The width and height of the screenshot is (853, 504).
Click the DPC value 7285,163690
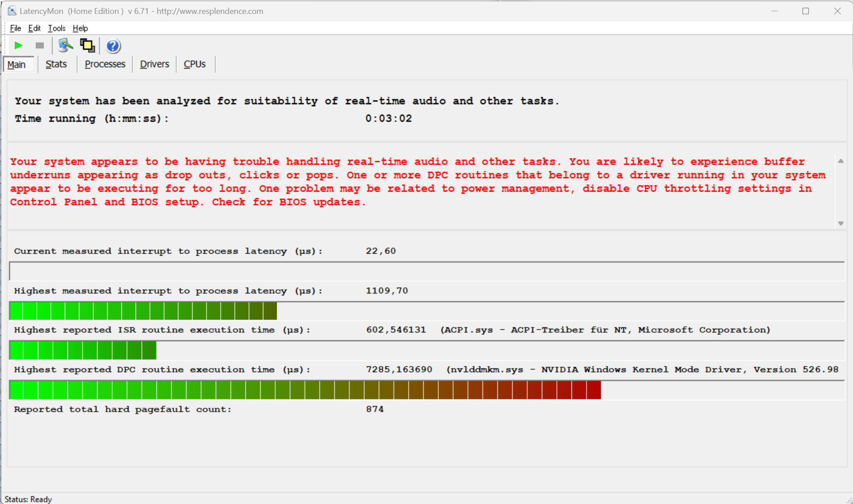(x=399, y=369)
